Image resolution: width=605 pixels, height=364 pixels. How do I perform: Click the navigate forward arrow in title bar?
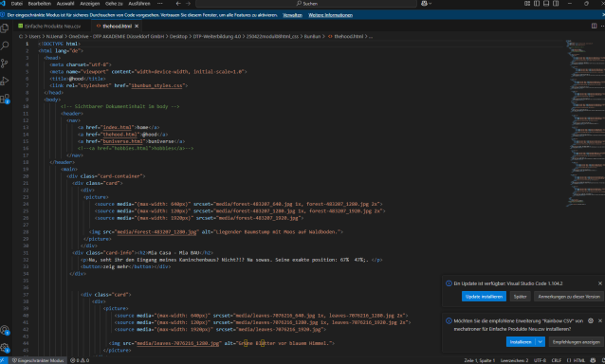[189, 4]
